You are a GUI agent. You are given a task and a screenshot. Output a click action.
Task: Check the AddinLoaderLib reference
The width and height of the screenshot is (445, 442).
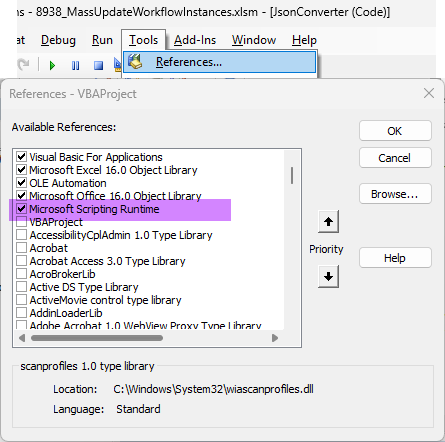coord(22,313)
